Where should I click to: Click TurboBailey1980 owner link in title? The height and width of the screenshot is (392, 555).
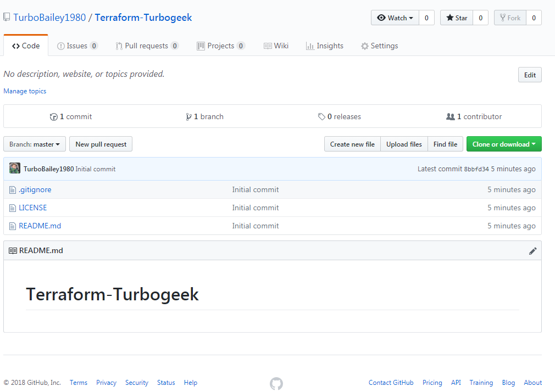[x=49, y=18]
